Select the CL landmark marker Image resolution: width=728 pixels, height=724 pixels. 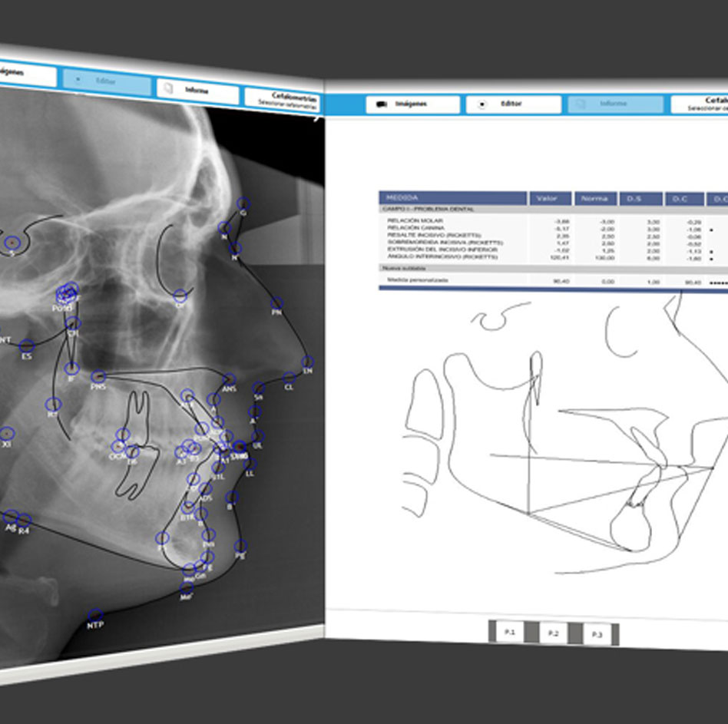[289, 378]
